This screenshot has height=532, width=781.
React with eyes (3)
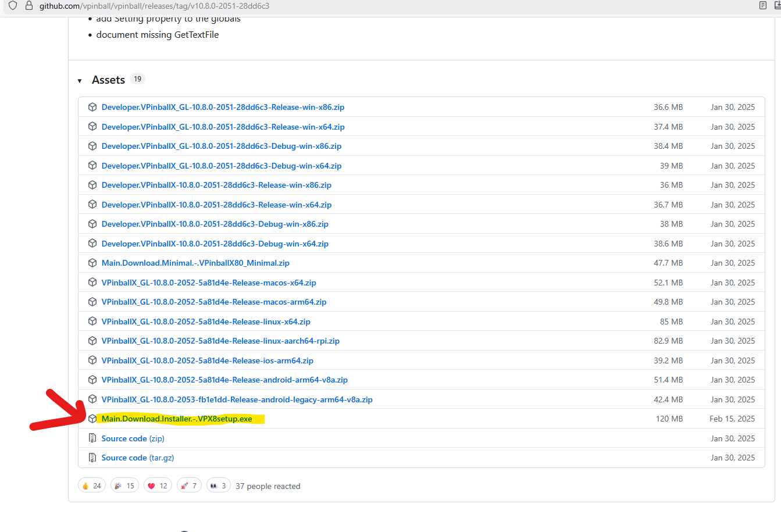click(x=219, y=485)
